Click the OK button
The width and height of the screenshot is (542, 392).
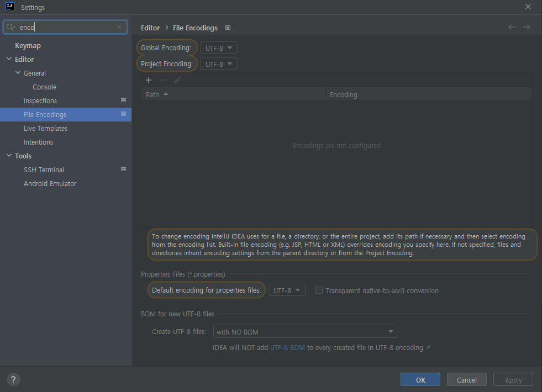(x=420, y=379)
